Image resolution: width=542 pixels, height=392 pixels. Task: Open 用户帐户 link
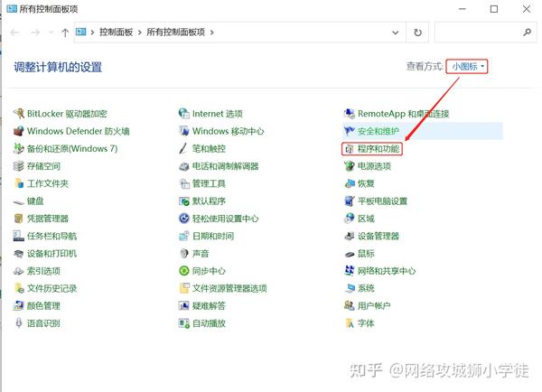pos(374,306)
